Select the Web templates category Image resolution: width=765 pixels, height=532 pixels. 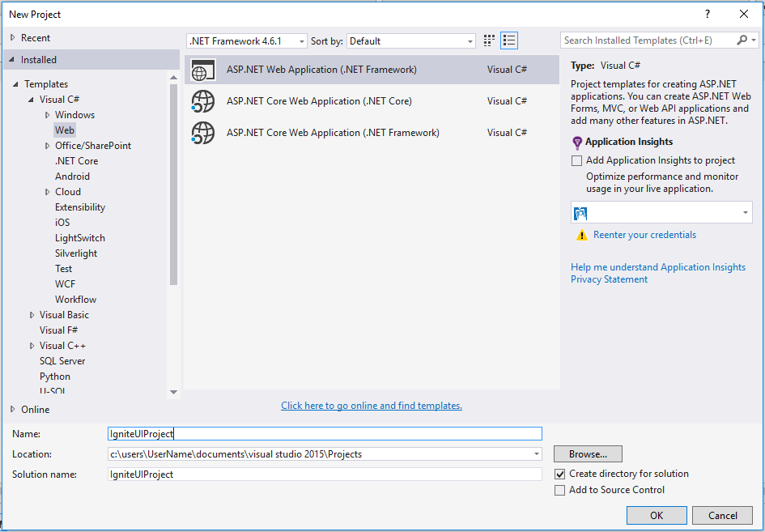click(65, 130)
